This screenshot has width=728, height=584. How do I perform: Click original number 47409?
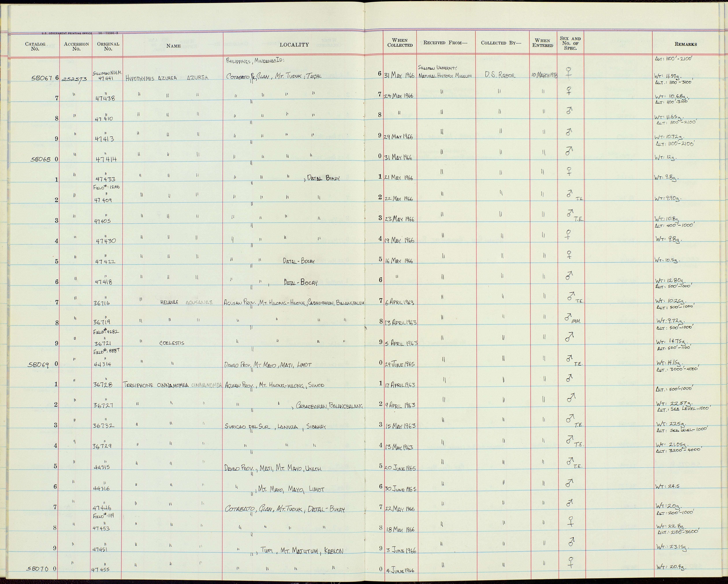tap(104, 200)
